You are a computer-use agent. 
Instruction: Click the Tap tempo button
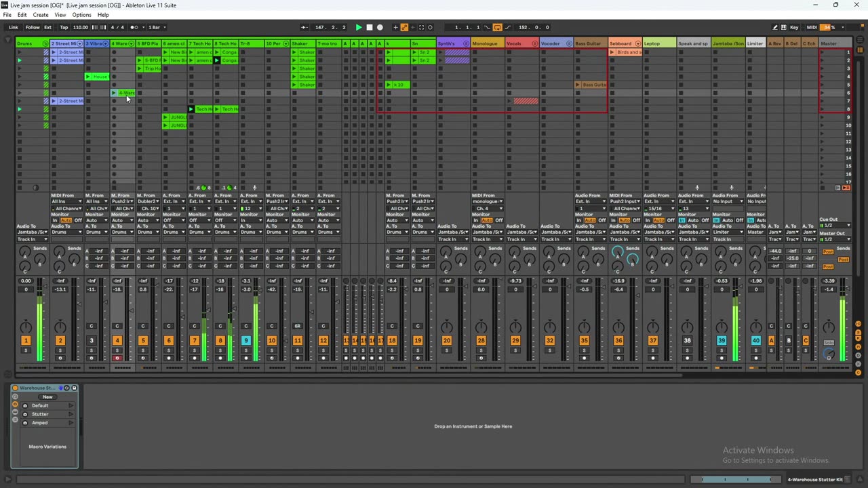coord(64,27)
